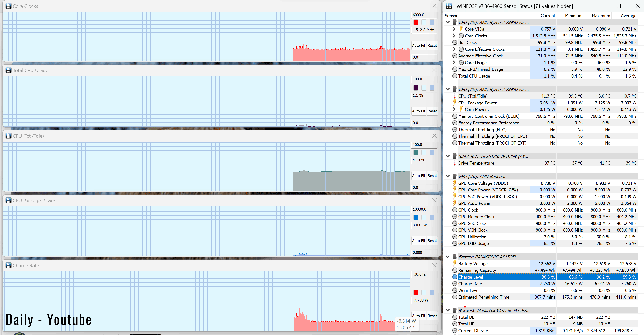
Task: Click Auto Fit in CPU (Tctl/Tdie) graph
Action: click(418, 176)
